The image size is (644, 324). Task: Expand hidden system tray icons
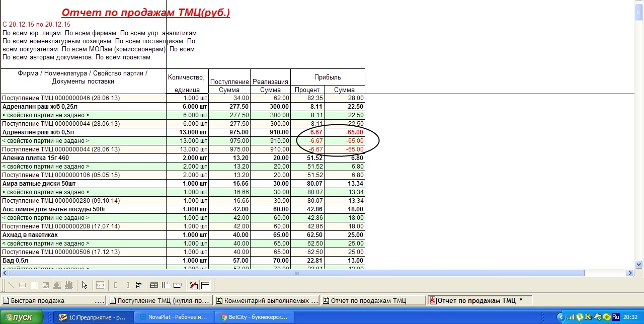click(561, 317)
